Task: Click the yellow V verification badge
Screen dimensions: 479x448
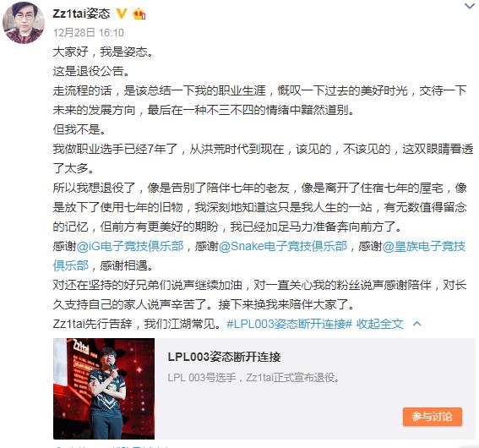Action: 122,14
